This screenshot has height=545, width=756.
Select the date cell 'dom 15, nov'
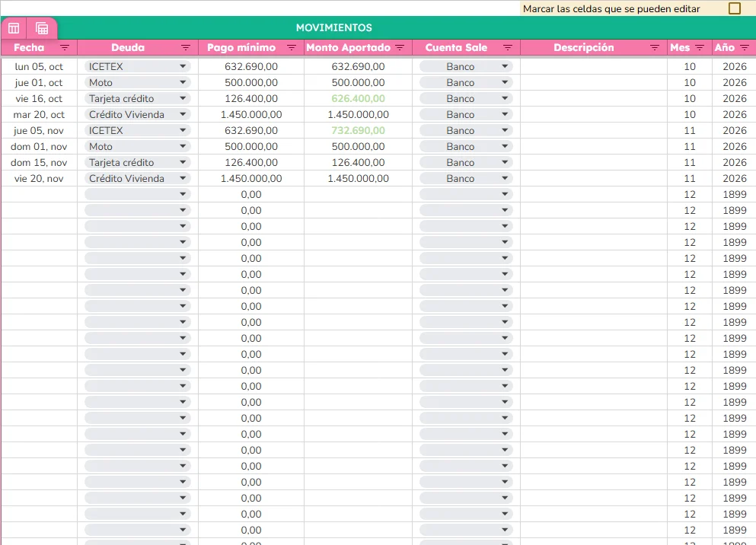(39, 162)
